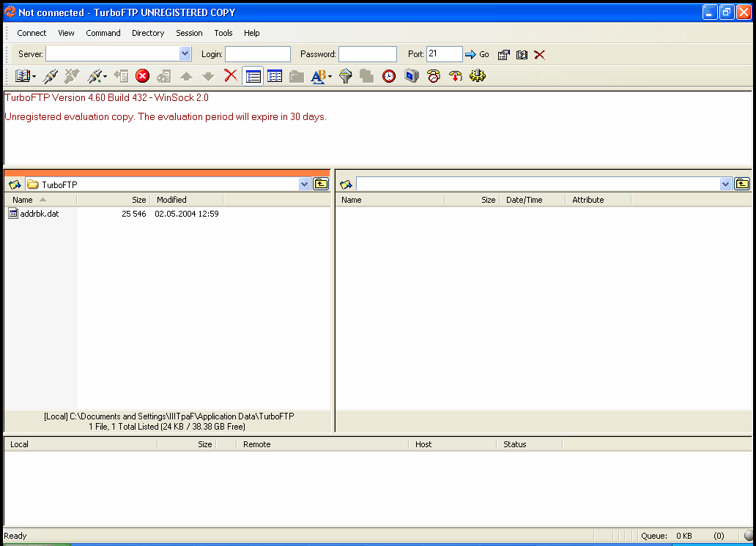Viewport: 756px width, 546px height.
Task: Click the hang-up phone icon
Action: [455, 76]
